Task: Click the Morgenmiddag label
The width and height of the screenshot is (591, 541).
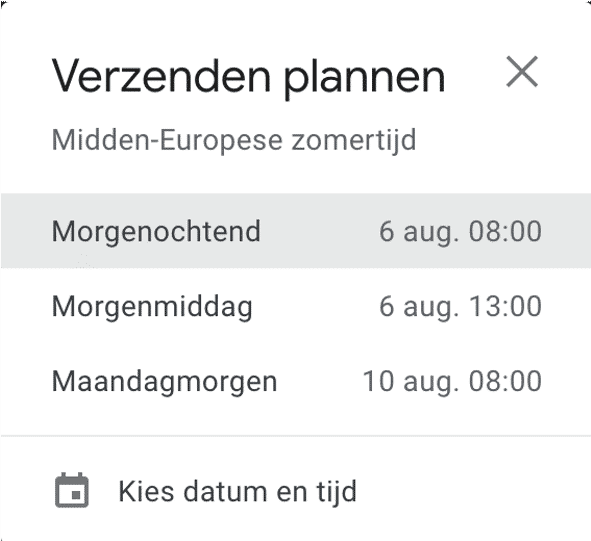Action: (x=152, y=307)
